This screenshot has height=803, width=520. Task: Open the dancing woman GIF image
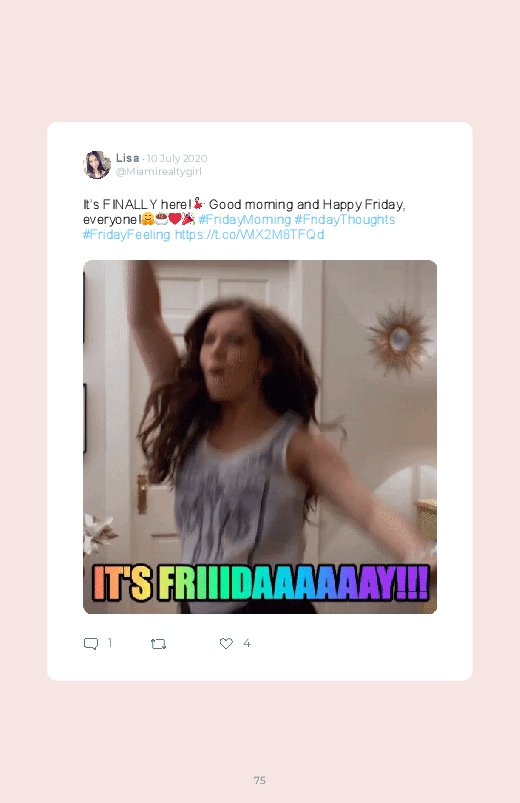click(260, 437)
